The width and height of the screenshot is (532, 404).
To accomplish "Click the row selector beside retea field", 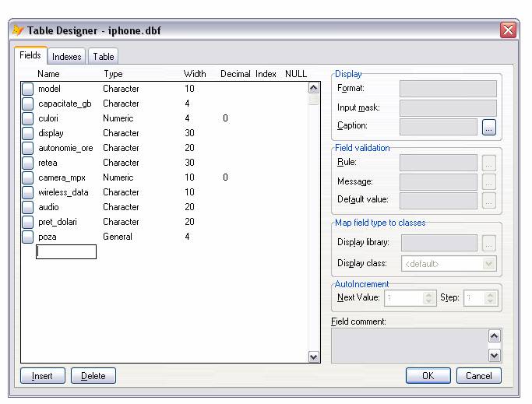I will coord(27,163).
